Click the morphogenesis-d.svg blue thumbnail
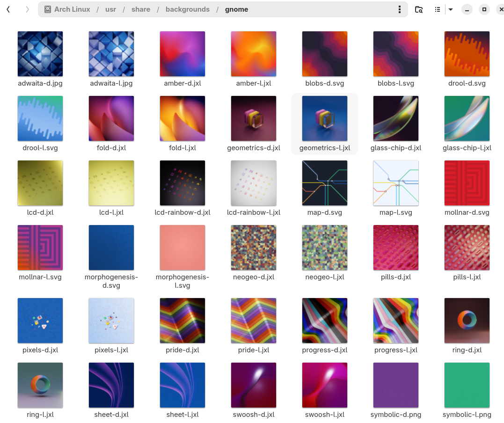 pyautogui.click(x=111, y=248)
